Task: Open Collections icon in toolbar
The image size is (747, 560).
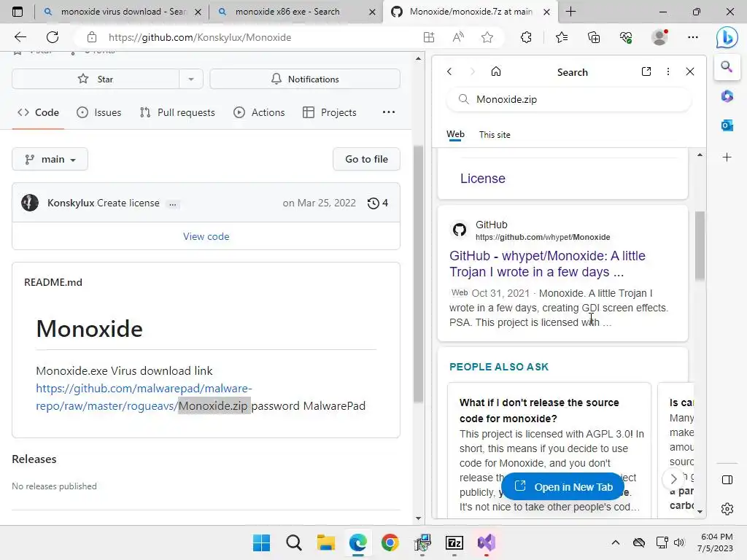Action: tap(594, 37)
